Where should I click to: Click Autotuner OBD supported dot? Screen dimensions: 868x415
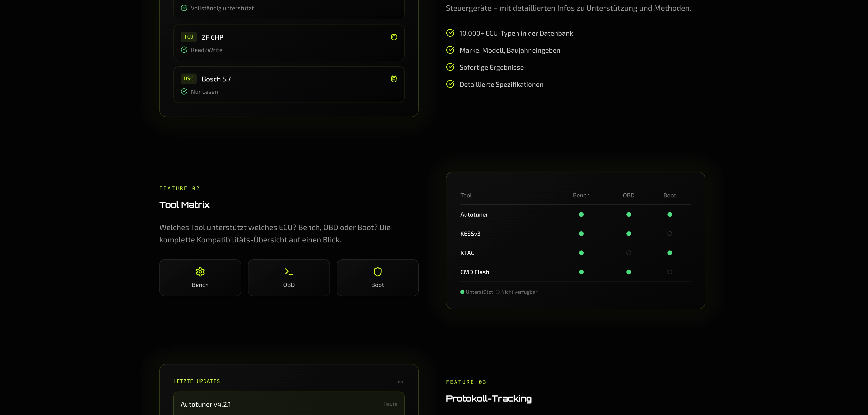pos(629,215)
